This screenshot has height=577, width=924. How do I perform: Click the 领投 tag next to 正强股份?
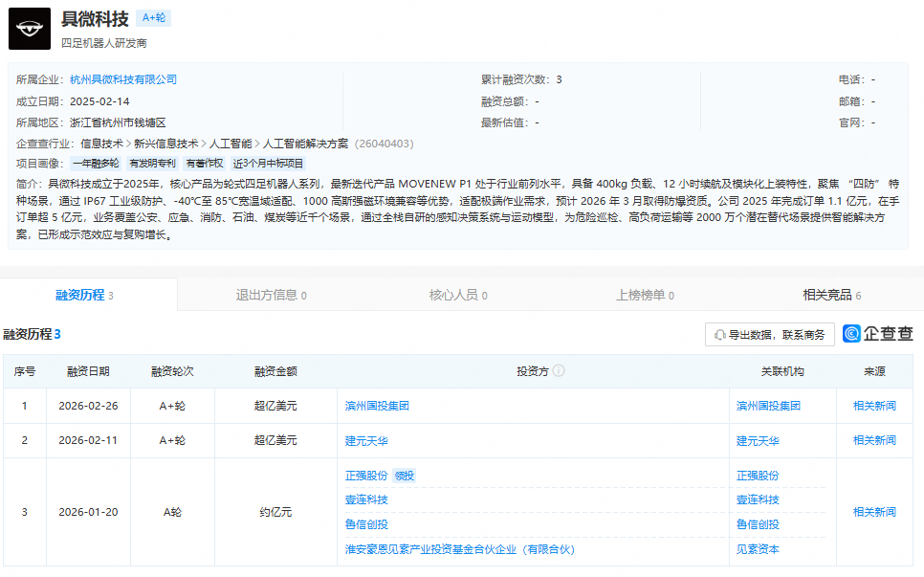tap(405, 476)
